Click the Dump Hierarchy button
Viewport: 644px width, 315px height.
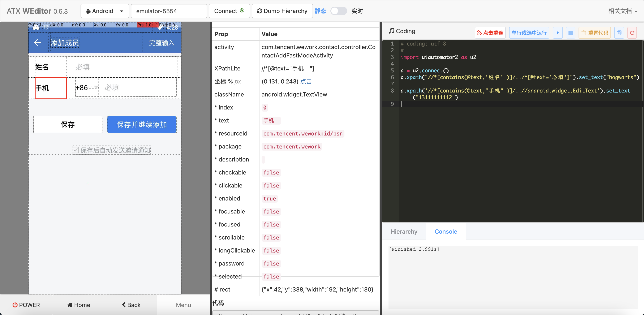(282, 11)
